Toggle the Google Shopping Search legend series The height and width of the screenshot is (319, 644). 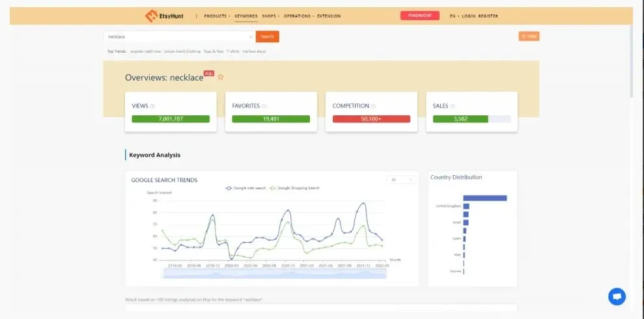[294, 188]
